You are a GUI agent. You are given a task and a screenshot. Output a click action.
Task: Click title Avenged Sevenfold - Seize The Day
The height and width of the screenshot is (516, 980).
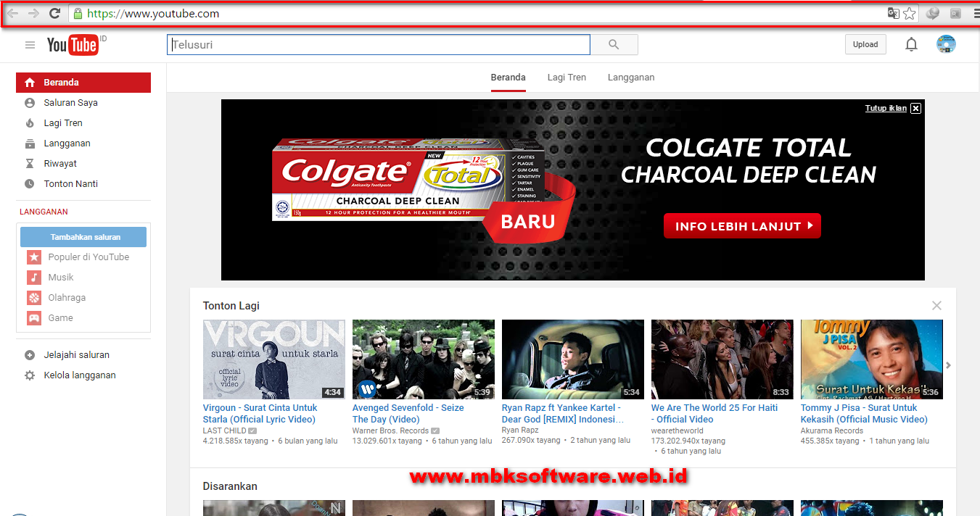(408, 414)
